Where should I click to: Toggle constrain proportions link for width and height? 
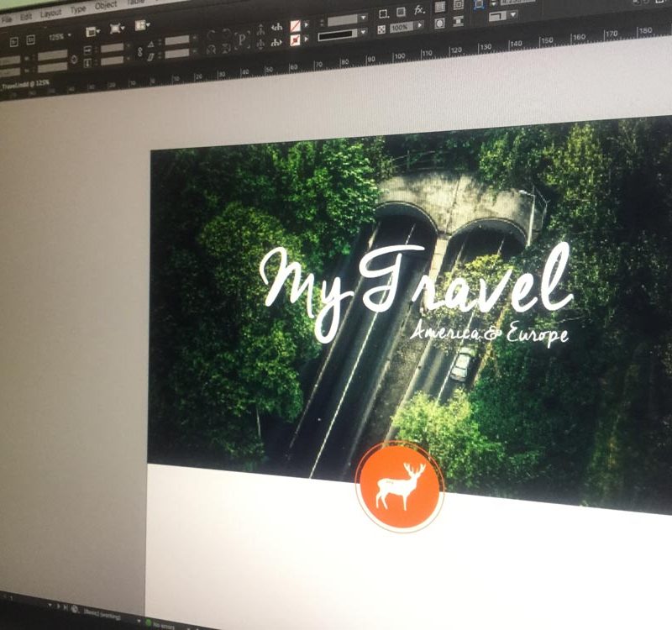tap(74, 60)
